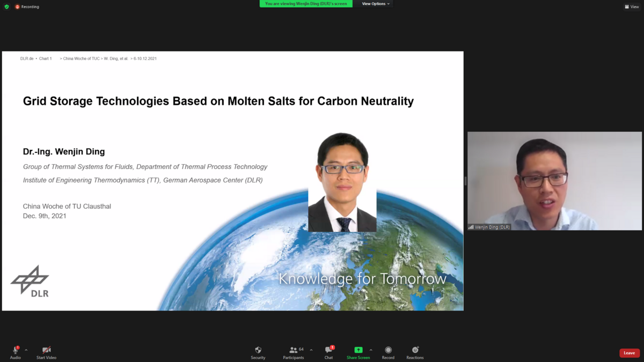
Task: Click "> China Woche of TUC" in slide header
Action: click(80, 58)
